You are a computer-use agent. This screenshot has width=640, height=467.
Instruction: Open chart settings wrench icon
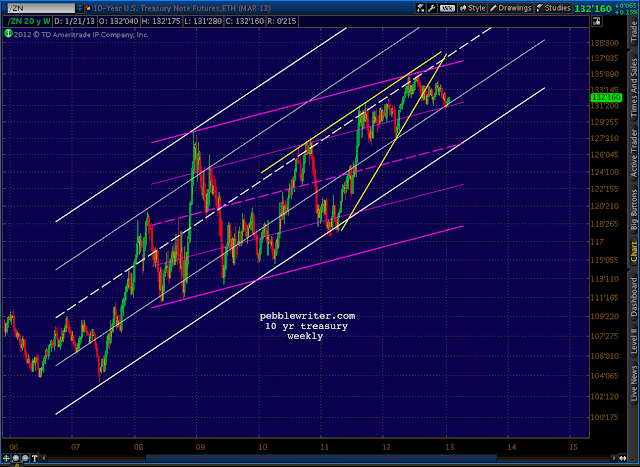432,8
